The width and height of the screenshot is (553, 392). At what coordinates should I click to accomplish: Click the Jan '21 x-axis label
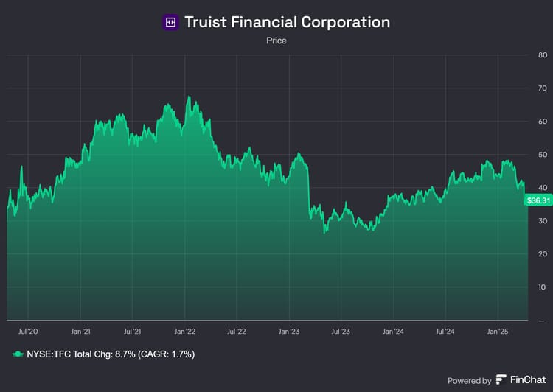coord(80,332)
